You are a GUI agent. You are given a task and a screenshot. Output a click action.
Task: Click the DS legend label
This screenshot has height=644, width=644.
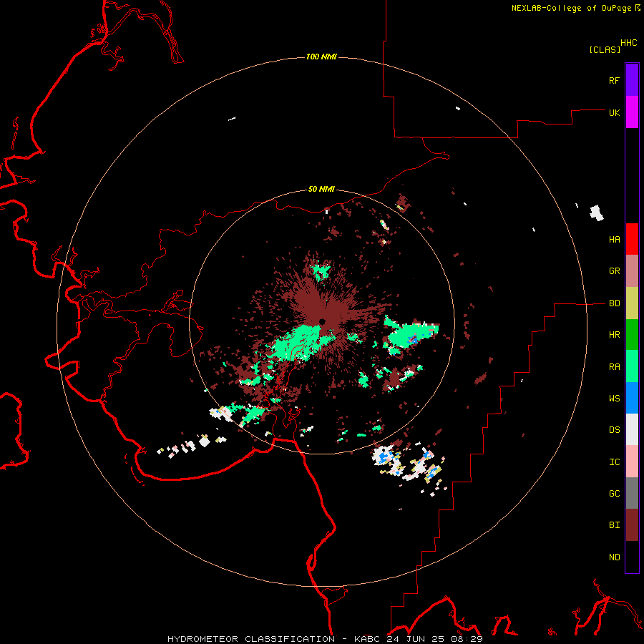[x=614, y=430]
